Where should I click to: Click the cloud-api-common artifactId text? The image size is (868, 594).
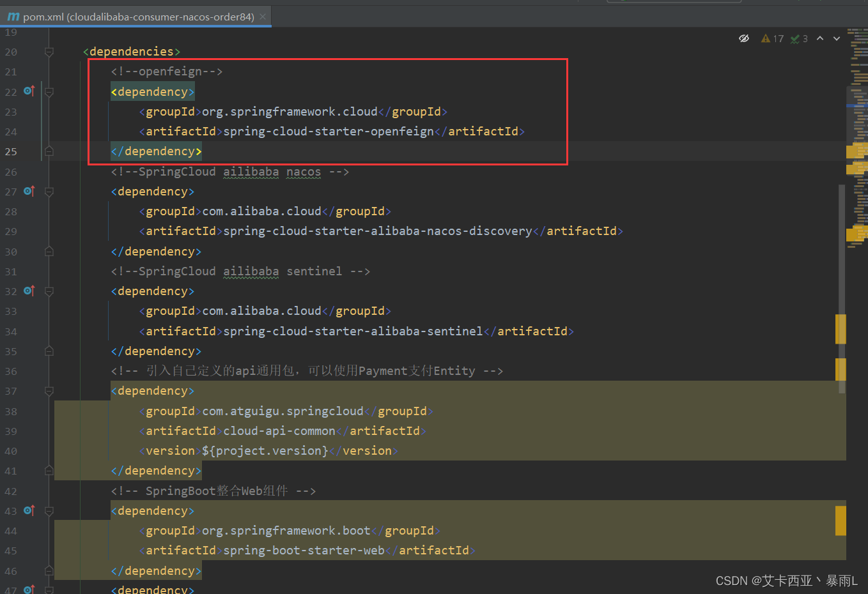coord(279,431)
